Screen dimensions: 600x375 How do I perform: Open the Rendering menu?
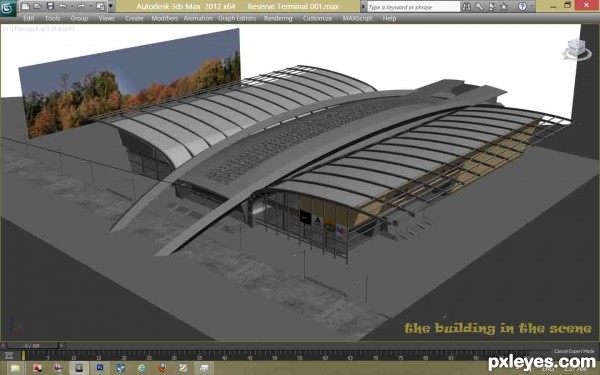pos(278,18)
